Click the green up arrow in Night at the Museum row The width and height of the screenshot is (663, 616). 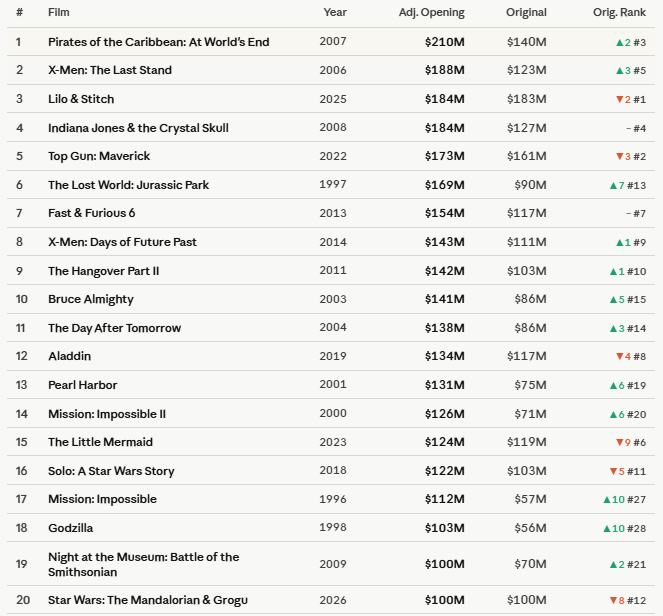pos(614,564)
